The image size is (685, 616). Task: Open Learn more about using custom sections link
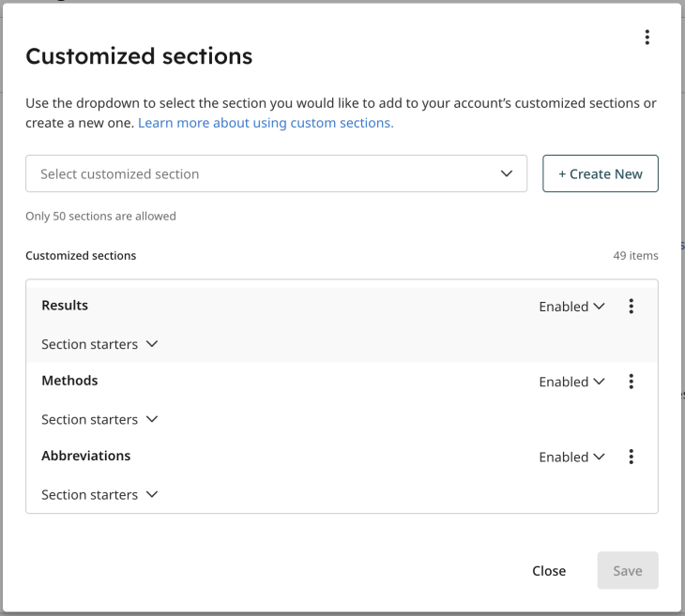[x=266, y=123]
